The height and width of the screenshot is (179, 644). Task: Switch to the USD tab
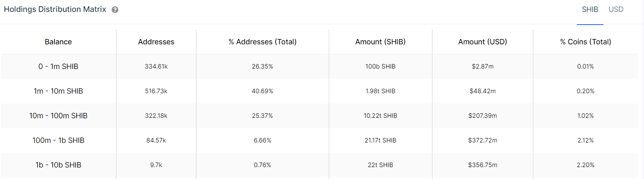pos(616,9)
